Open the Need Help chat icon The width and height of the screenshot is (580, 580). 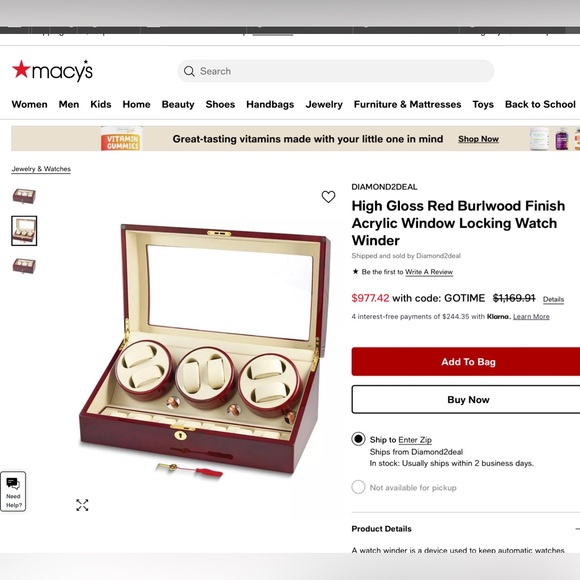[x=13, y=491]
